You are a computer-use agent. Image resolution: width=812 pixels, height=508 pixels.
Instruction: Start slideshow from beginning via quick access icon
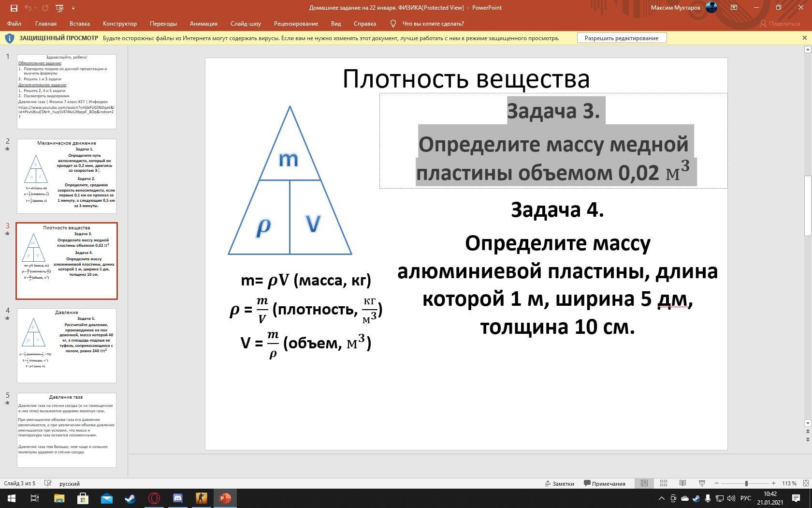coord(59,8)
